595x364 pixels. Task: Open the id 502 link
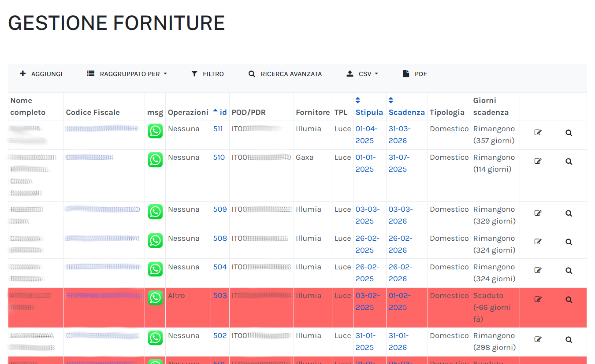[220, 336]
